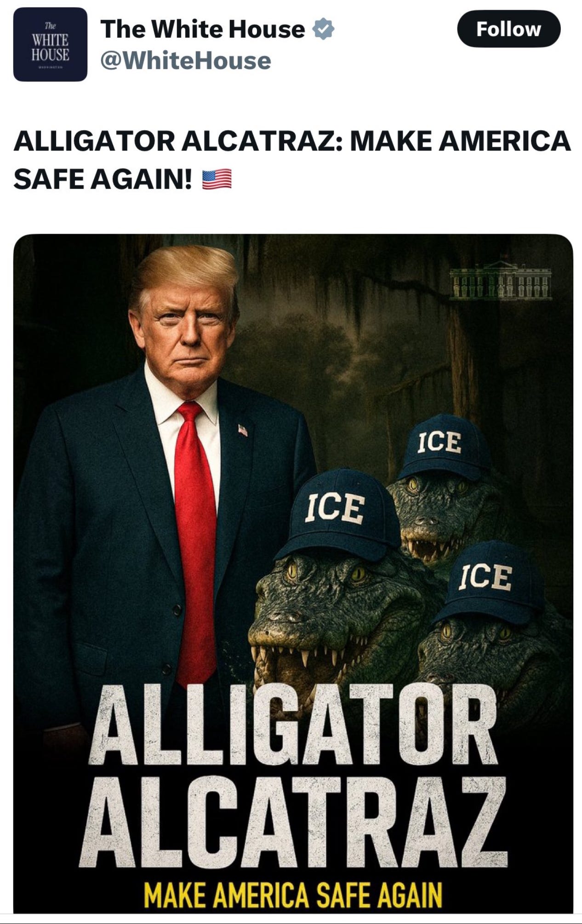Follow The White House account

pyautogui.click(x=508, y=29)
